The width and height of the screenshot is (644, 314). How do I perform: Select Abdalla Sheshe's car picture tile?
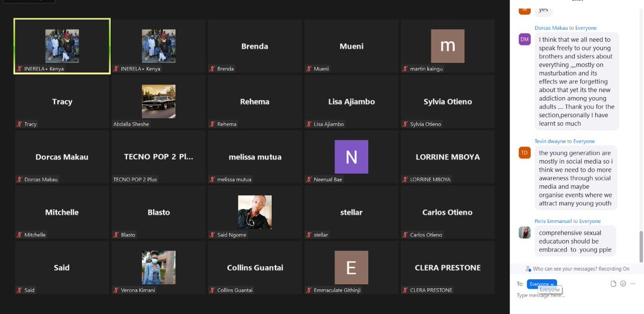[158, 101]
